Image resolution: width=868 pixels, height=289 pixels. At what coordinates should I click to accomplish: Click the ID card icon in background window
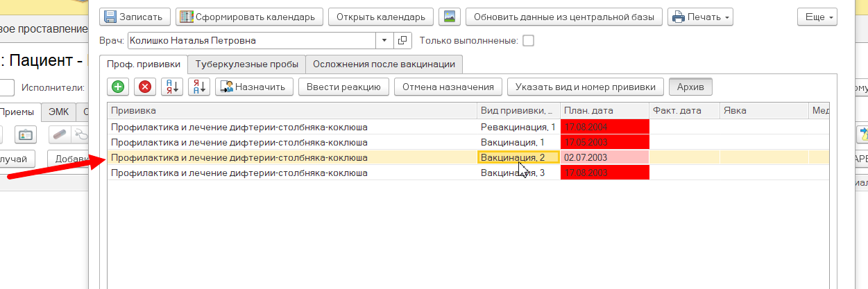(26, 134)
